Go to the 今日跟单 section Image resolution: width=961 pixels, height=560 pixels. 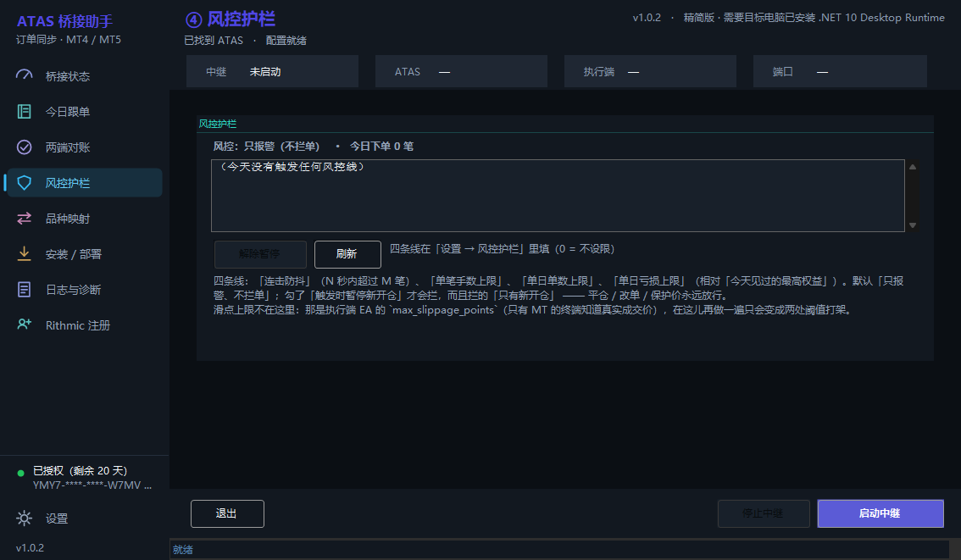coord(85,112)
